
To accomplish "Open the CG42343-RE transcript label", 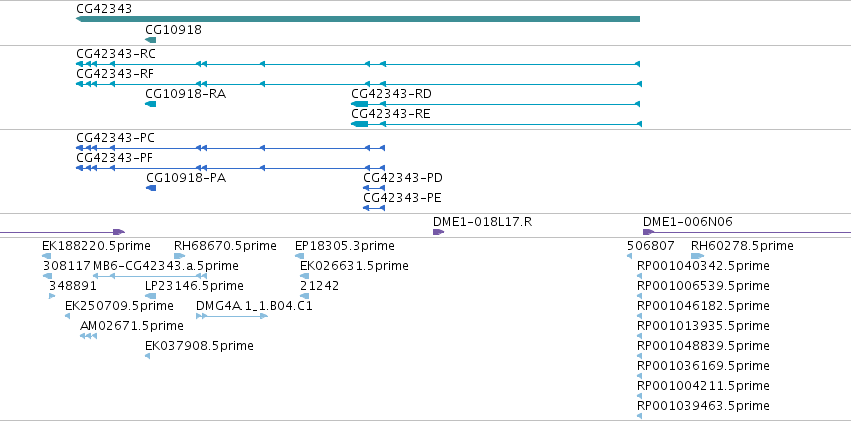I will [x=391, y=114].
